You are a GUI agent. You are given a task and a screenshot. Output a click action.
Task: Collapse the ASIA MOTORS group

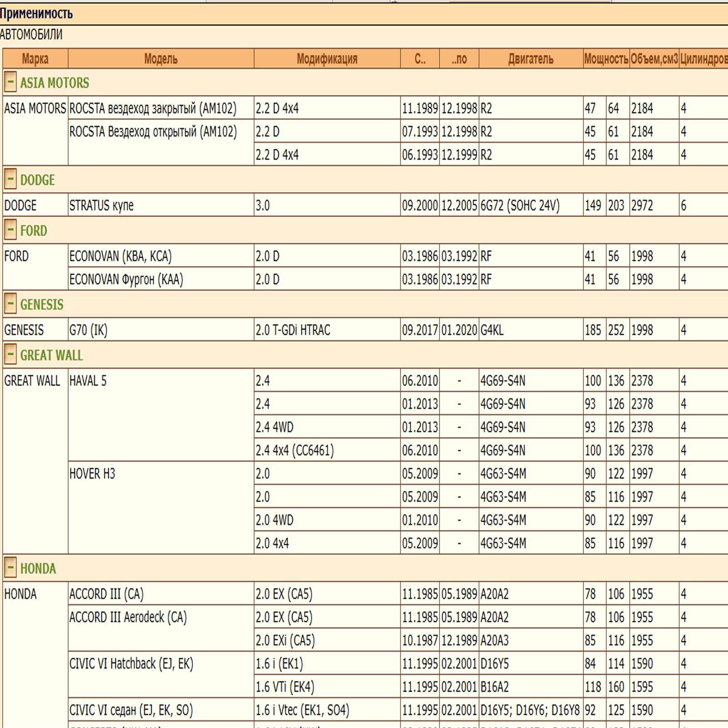[10, 82]
